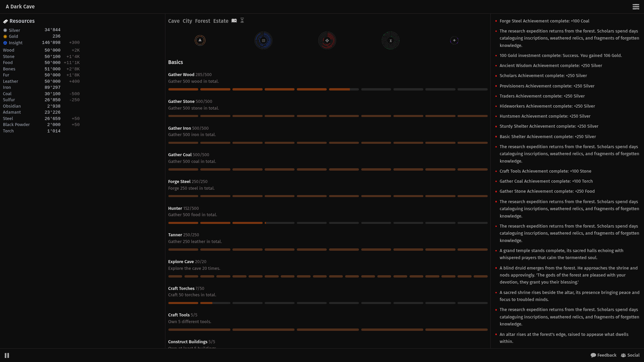Click the Silver coin icon
644x362 pixels.
(5, 30)
